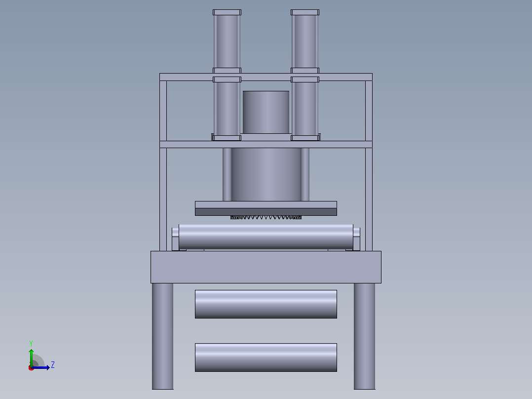
Task: Pick the top horizontal frame bar
Action: (x=266, y=77)
